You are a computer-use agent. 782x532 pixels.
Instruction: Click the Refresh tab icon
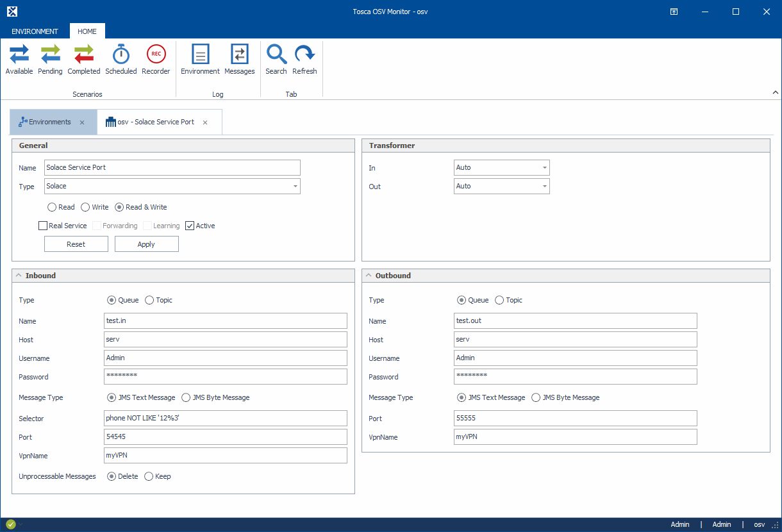[x=304, y=60]
